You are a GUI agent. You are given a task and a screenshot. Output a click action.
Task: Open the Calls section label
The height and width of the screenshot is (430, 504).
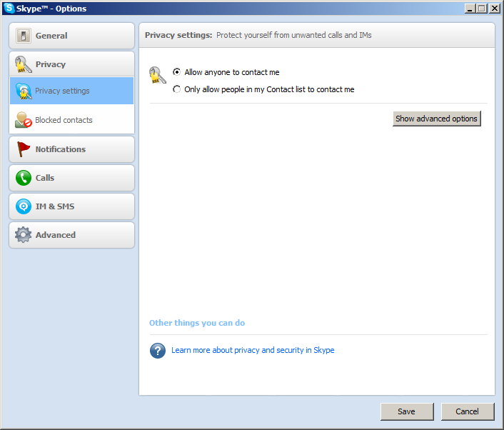[45, 178]
